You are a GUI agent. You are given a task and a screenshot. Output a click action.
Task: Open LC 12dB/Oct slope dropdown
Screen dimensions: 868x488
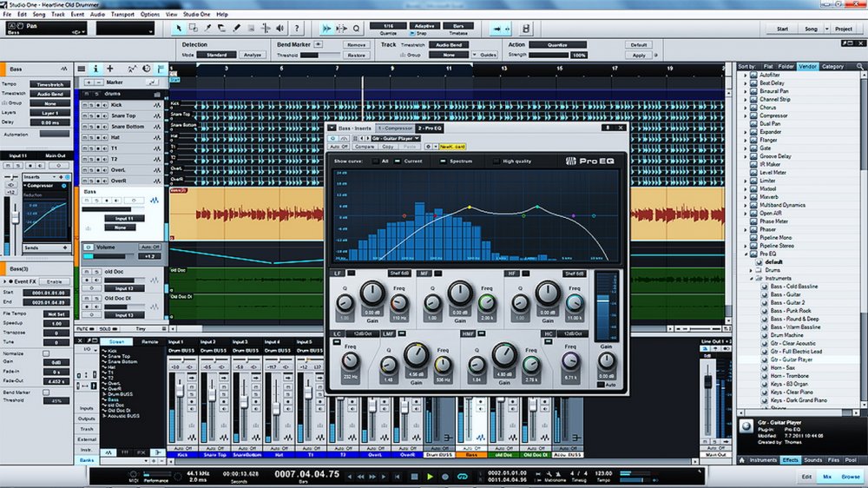(x=363, y=333)
